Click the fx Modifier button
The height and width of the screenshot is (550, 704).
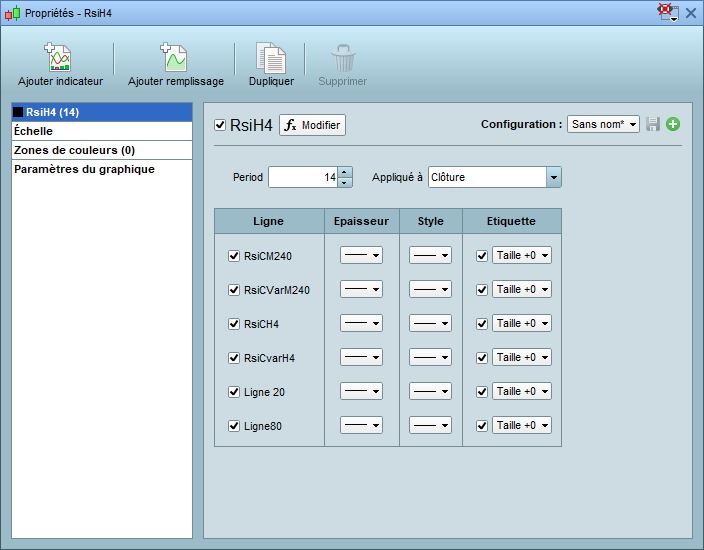(312, 125)
